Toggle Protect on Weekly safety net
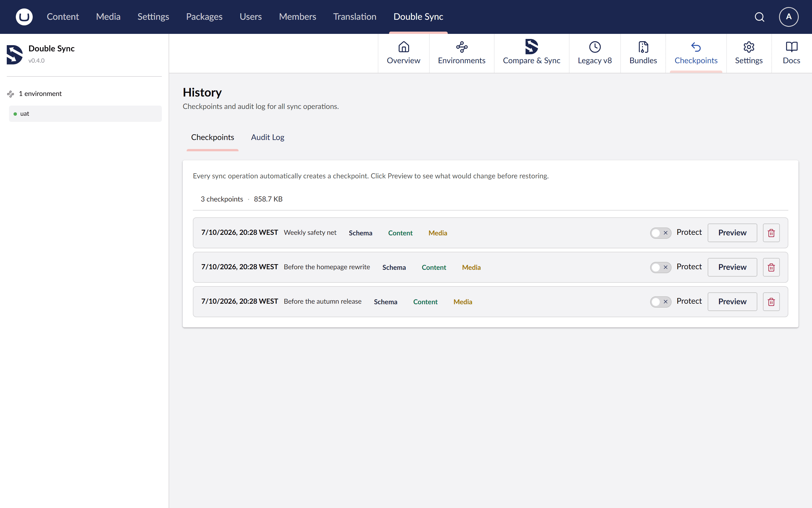The height and width of the screenshot is (508, 812). point(660,233)
